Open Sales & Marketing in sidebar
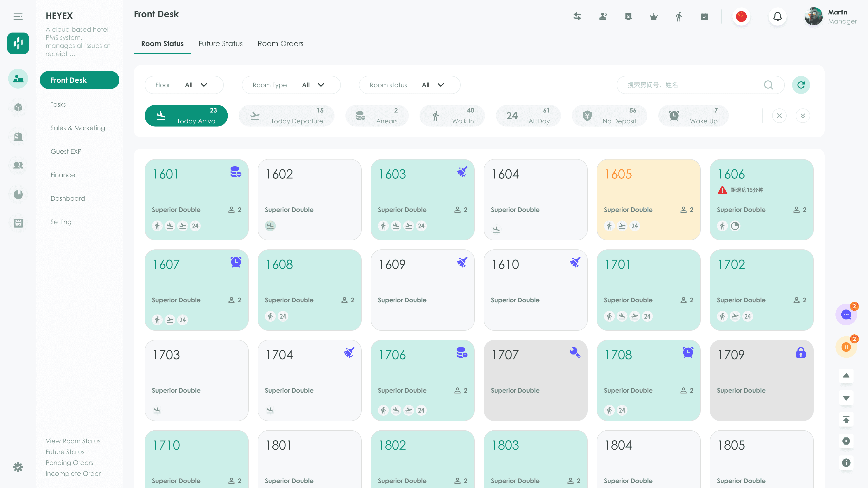The height and width of the screenshot is (488, 868). (x=78, y=128)
